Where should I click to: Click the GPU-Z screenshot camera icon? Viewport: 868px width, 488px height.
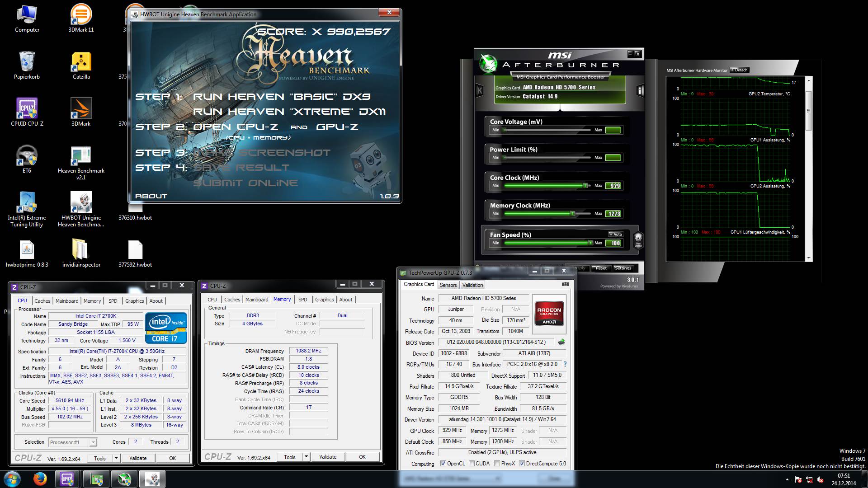565,284
